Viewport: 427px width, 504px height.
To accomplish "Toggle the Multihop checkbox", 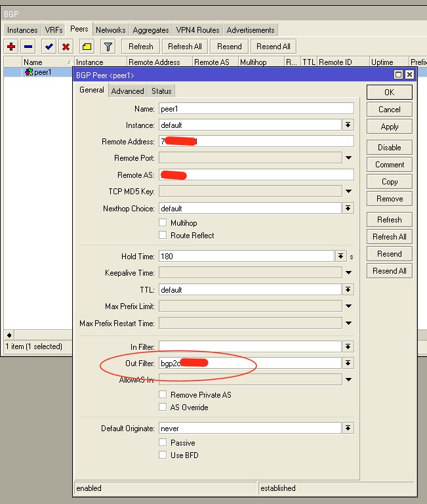I will (163, 222).
